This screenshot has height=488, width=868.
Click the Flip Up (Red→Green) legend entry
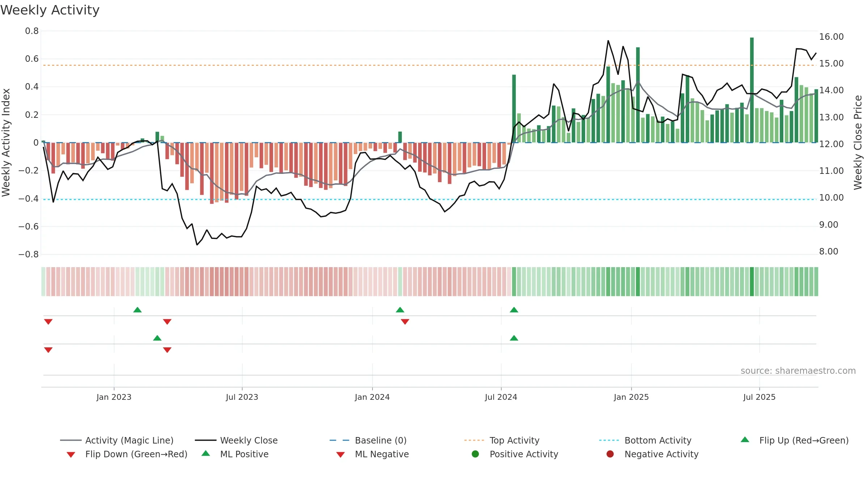(795, 440)
